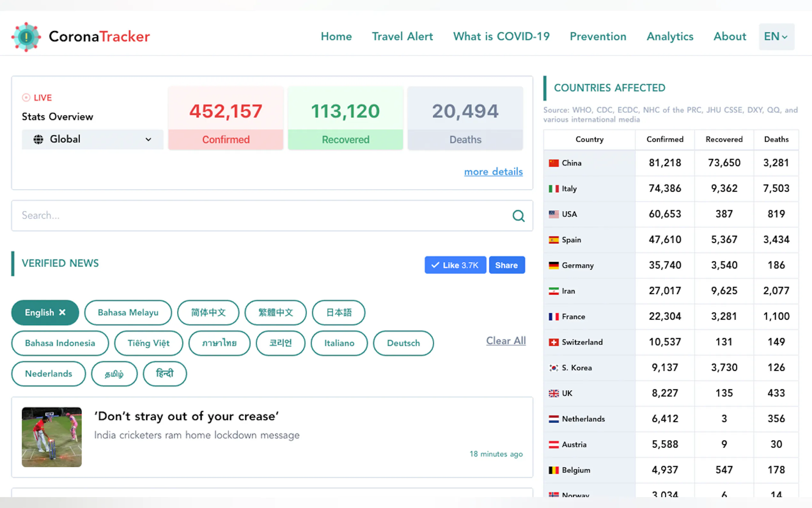Click the USA flag icon
The width and height of the screenshot is (812, 508).
pos(553,214)
